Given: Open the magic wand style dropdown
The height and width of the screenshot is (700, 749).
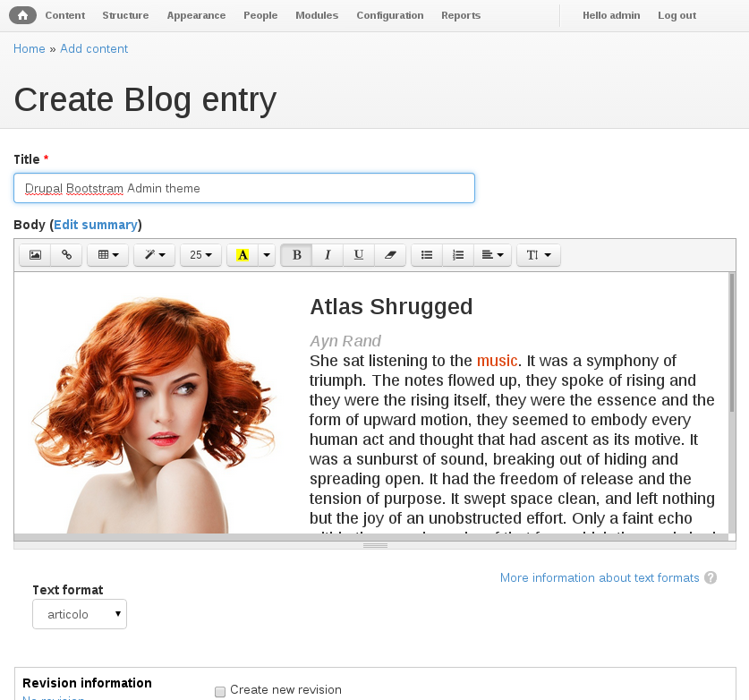Looking at the screenshot, I should pos(154,255).
